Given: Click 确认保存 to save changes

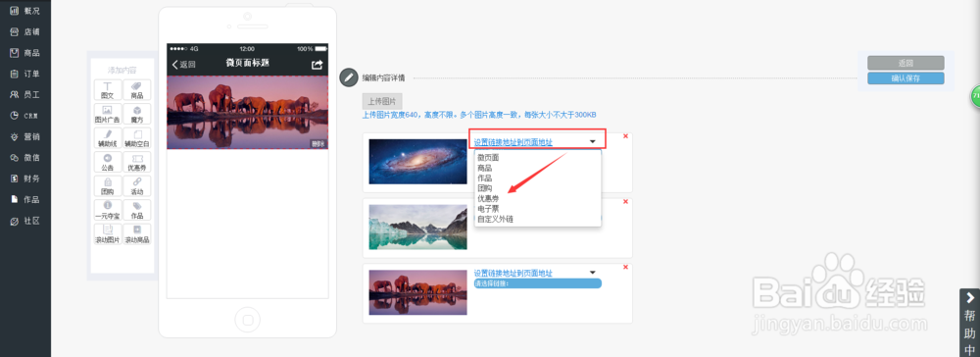Looking at the screenshot, I should 906,78.
